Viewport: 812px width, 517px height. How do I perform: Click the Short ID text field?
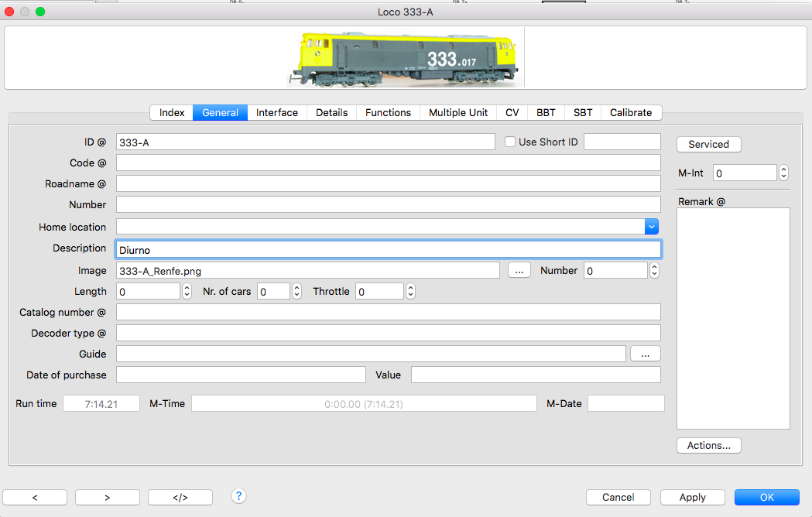pyautogui.click(x=622, y=142)
